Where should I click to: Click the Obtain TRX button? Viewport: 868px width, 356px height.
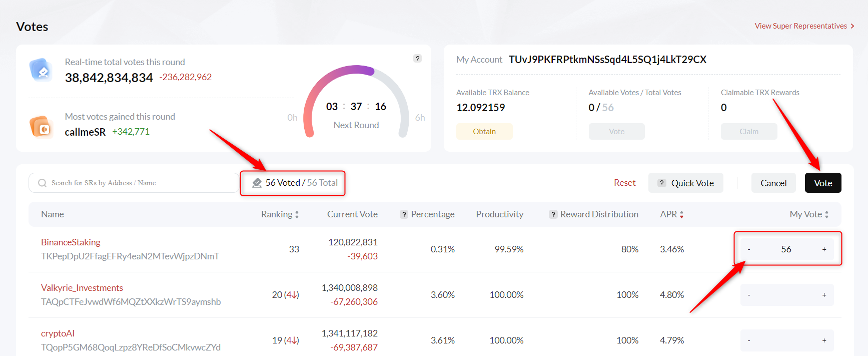tap(484, 132)
